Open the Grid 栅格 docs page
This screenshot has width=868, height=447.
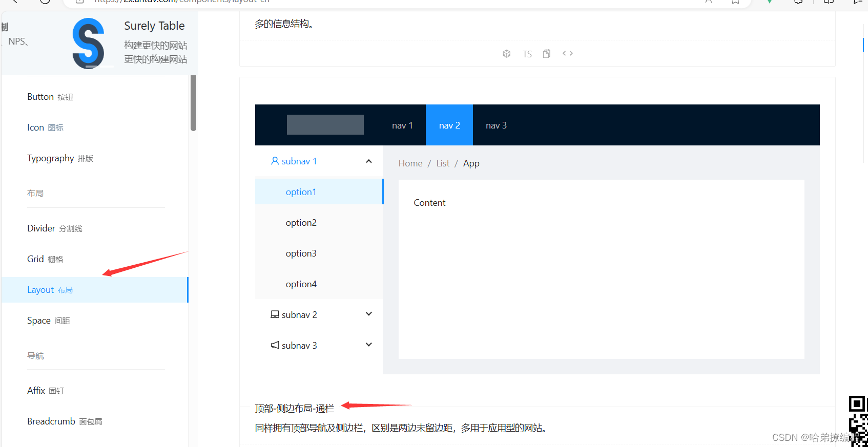(x=95, y=259)
